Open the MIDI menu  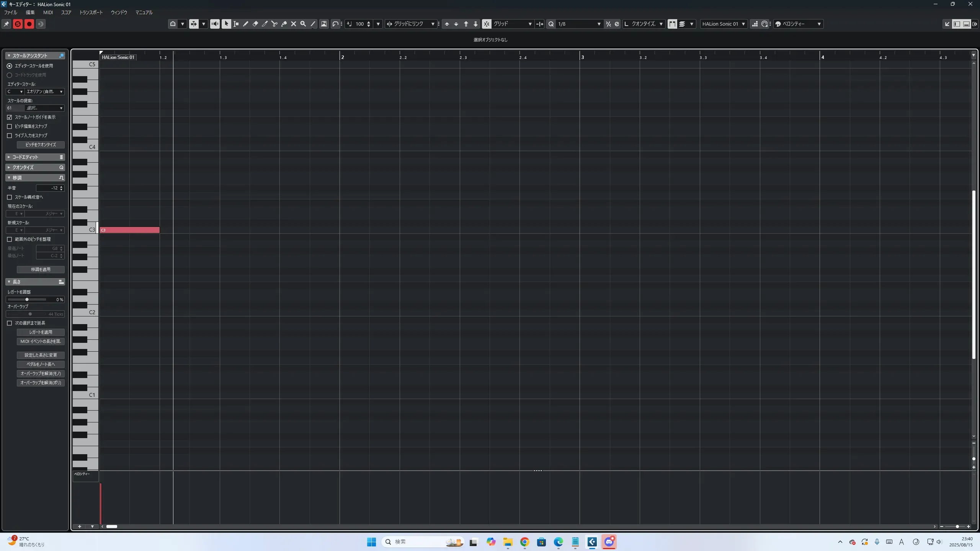click(48, 12)
